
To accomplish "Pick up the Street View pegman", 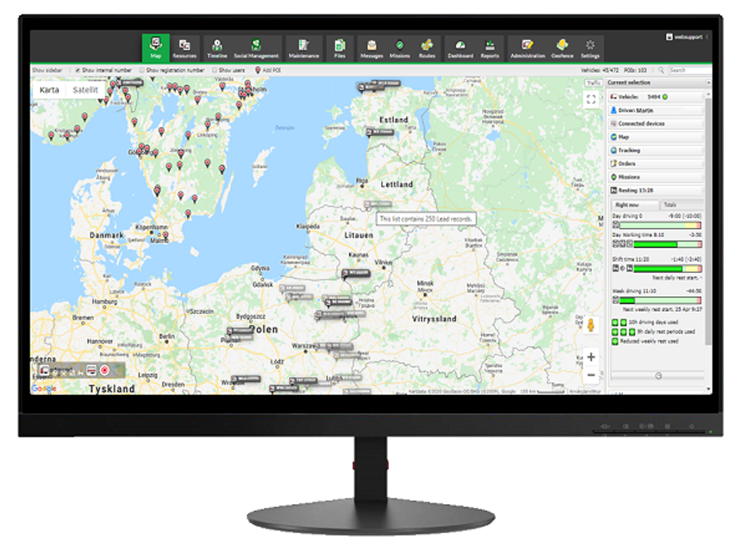I will [x=591, y=325].
